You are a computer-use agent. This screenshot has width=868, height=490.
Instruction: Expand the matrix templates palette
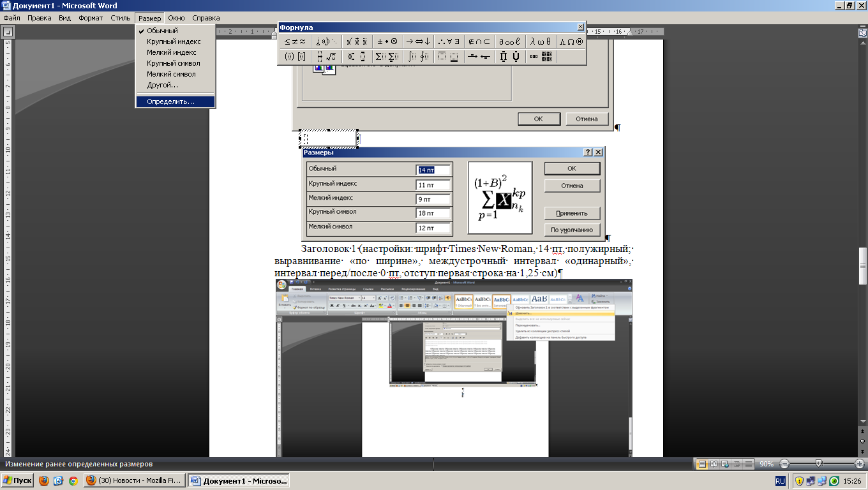(541, 57)
